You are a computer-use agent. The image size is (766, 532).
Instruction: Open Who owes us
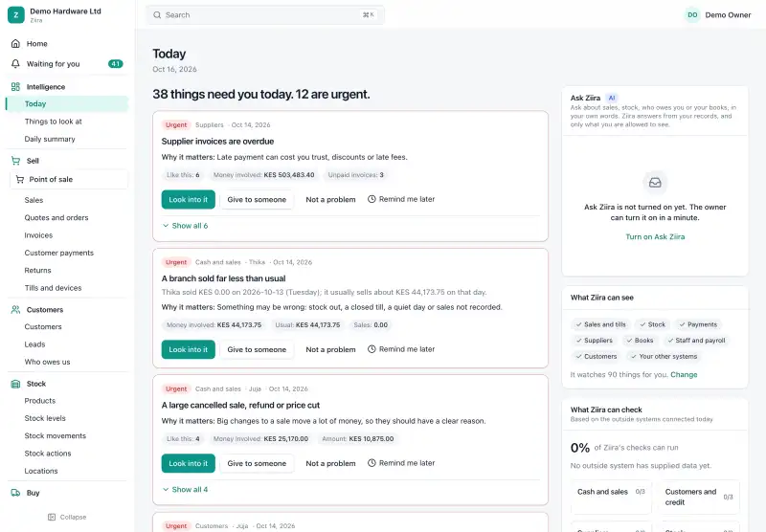[47, 362]
